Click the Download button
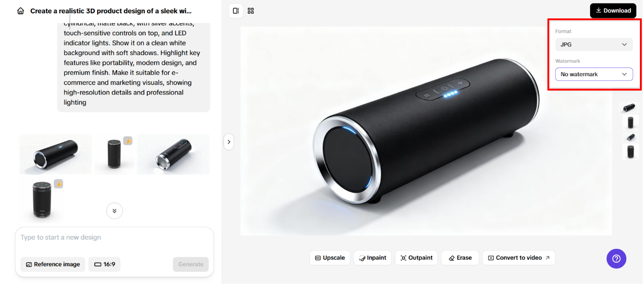644x286 pixels. tap(613, 11)
